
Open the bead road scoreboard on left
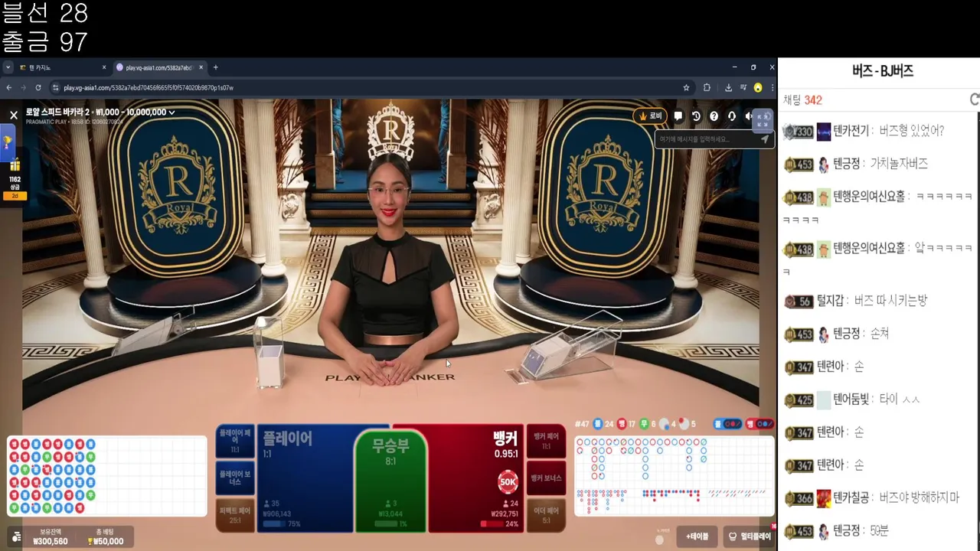tap(106, 476)
